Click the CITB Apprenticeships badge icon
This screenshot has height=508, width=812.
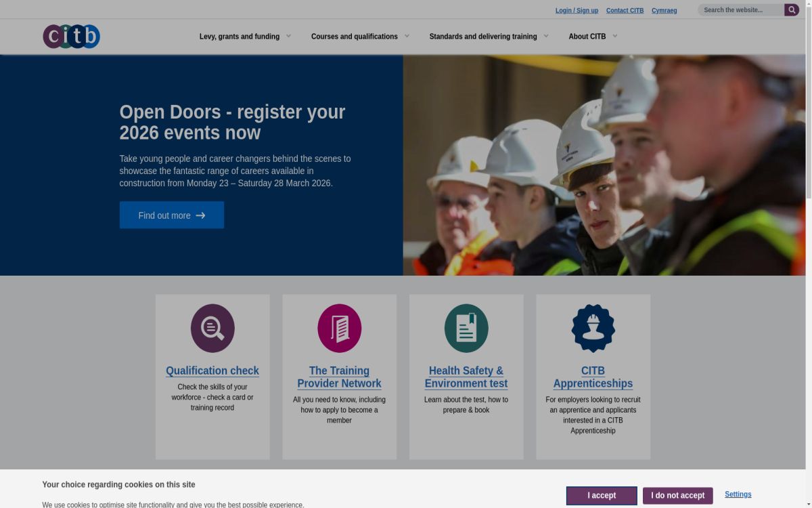[x=593, y=329]
